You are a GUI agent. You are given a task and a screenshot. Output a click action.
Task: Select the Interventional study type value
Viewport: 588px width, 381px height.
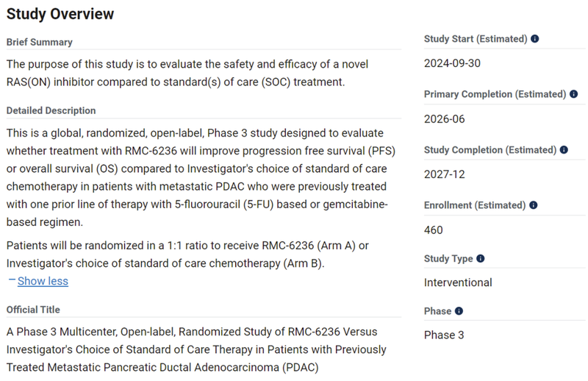458,282
